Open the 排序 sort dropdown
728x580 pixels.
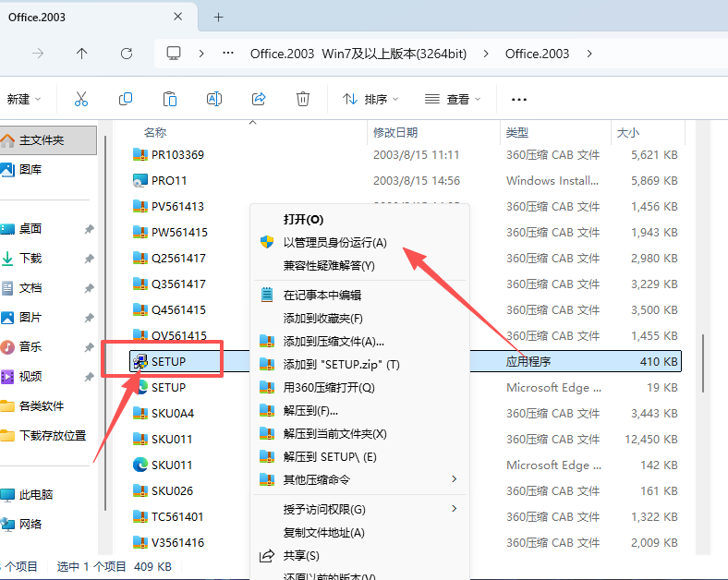[370, 100]
